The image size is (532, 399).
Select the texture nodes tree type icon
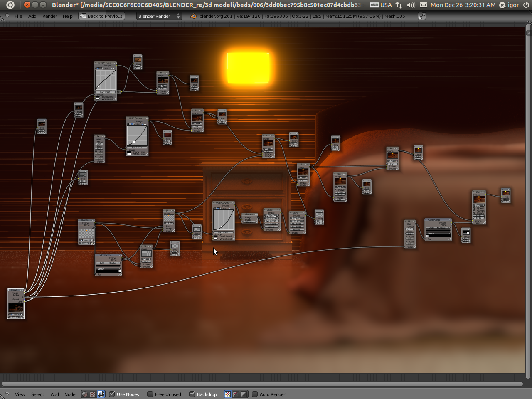[x=93, y=394]
